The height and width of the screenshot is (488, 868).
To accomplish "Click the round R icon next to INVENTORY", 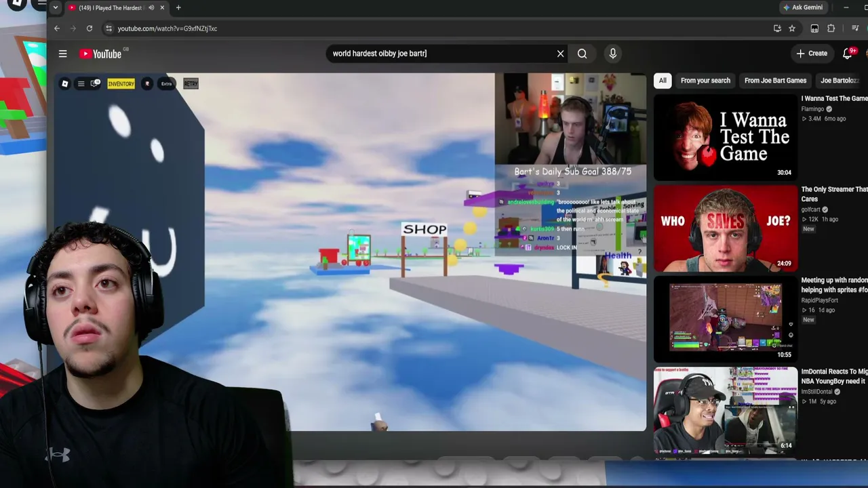I will (147, 84).
